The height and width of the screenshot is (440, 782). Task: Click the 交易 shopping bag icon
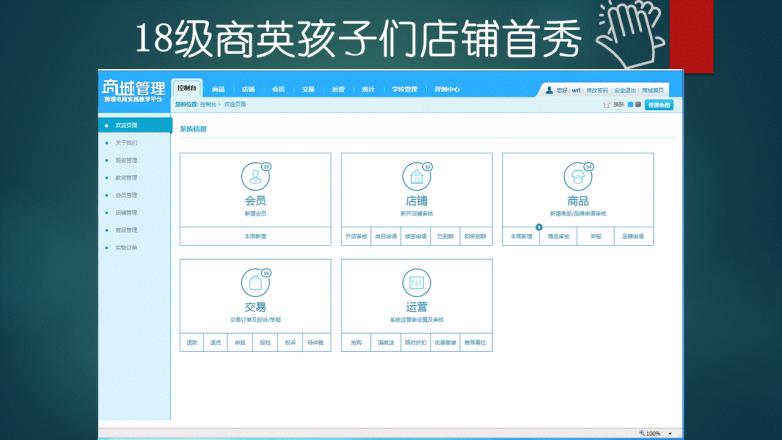click(x=255, y=283)
